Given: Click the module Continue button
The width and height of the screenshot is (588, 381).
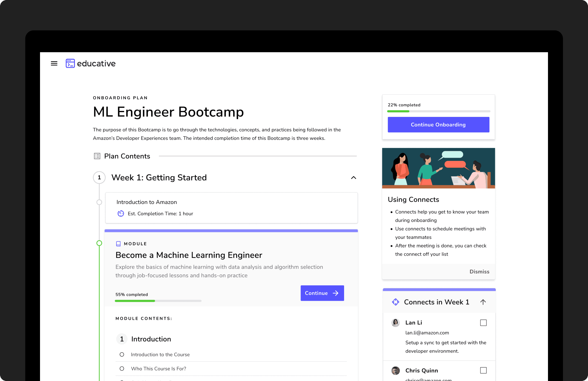Looking at the screenshot, I should [322, 293].
